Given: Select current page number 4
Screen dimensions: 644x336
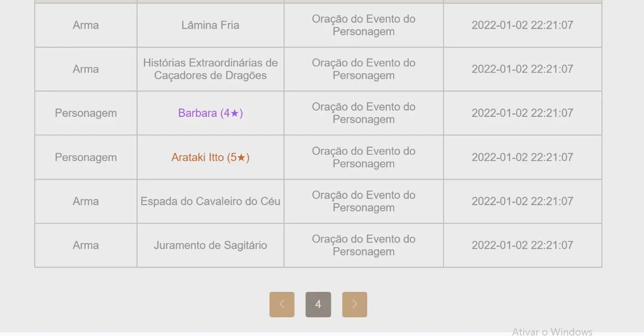Looking at the screenshot, I should coord(318,304).
